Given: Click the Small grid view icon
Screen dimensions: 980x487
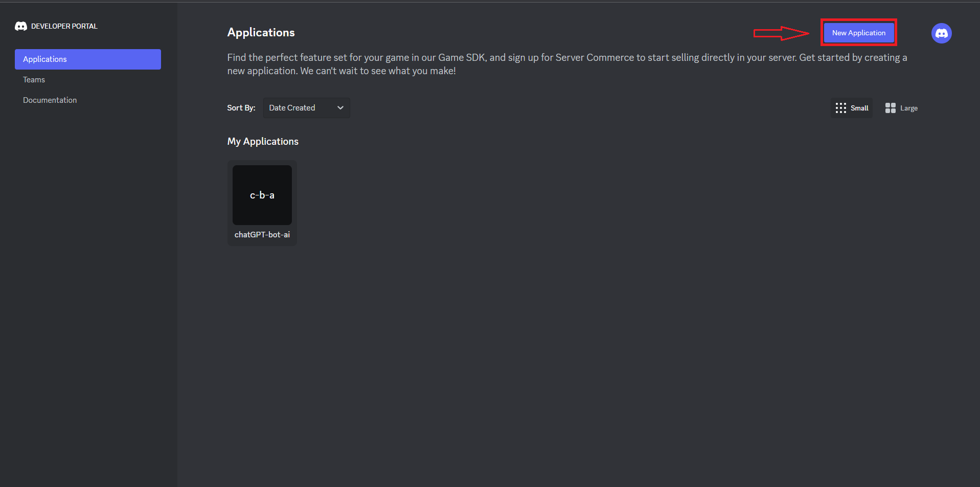Looking at the screenshot, I should (x=841, y=107).
